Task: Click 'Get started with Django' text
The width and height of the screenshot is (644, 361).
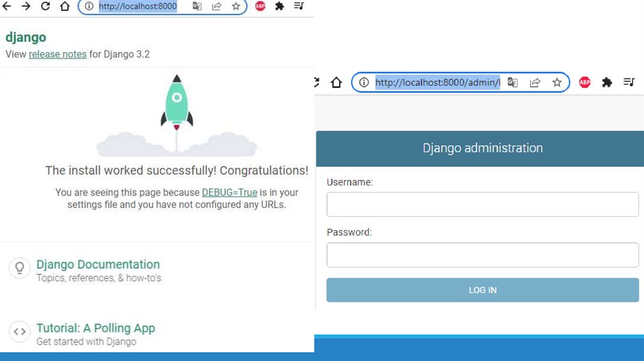Action: tap(86, 342)
